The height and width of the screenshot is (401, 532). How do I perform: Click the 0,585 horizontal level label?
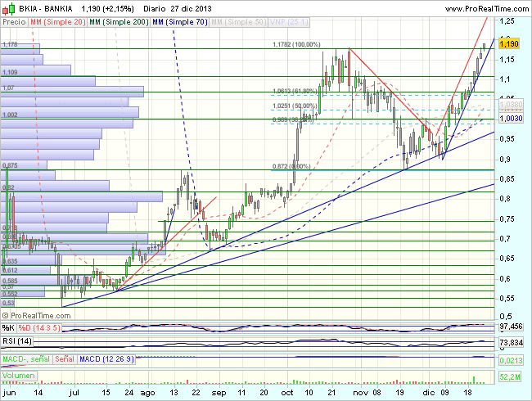10,281
